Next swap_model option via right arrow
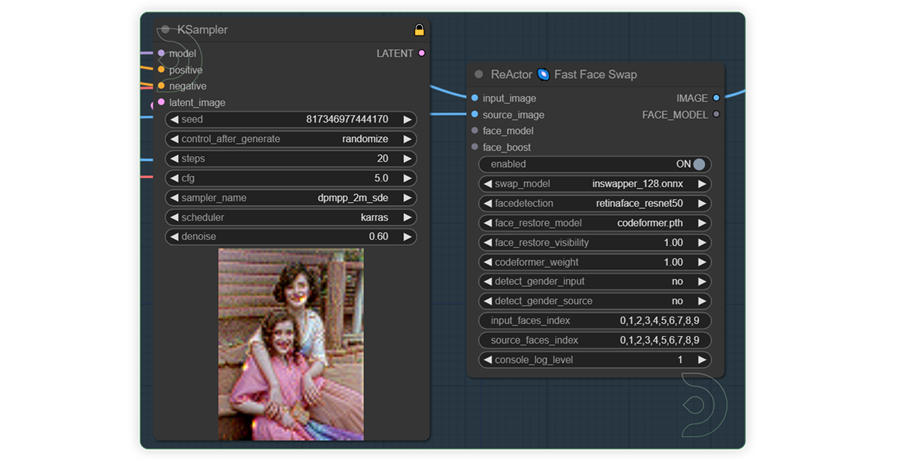The width and height of the screenshot is (900, 461). pyautogui.click(x=702, y=184)
